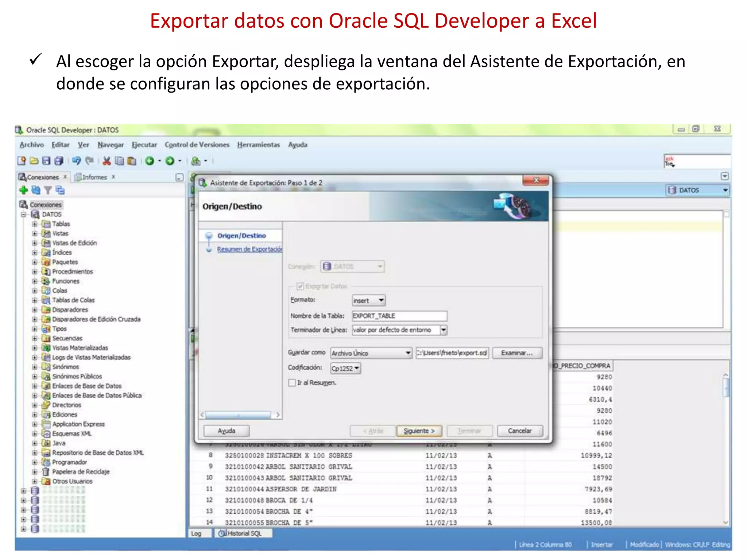
Task: Open the Terminador de Línea dropdown
Action: (443, 330)
